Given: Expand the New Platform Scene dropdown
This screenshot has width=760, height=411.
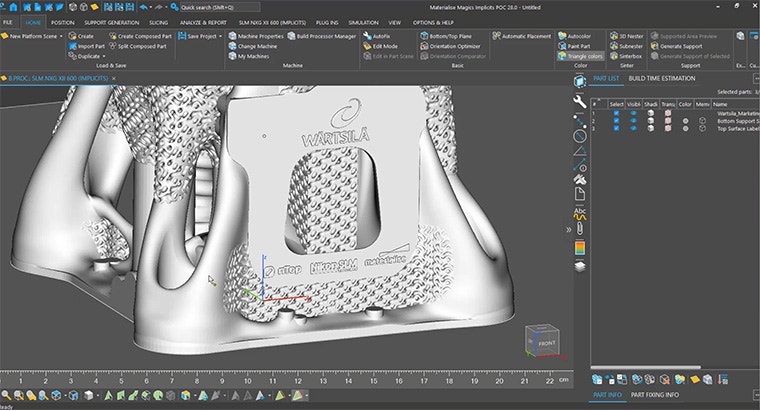Looking at the screenshot, I should pyautogui.click(x=61, y=36).
